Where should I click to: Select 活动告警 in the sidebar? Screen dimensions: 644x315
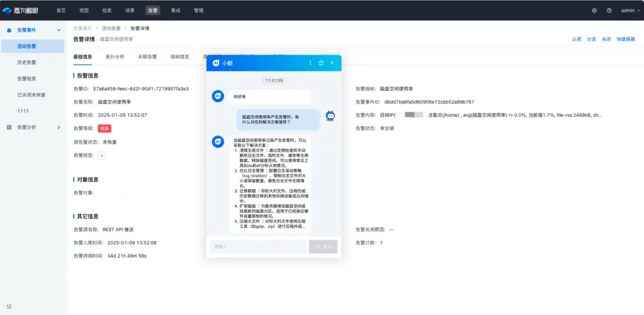32,47
